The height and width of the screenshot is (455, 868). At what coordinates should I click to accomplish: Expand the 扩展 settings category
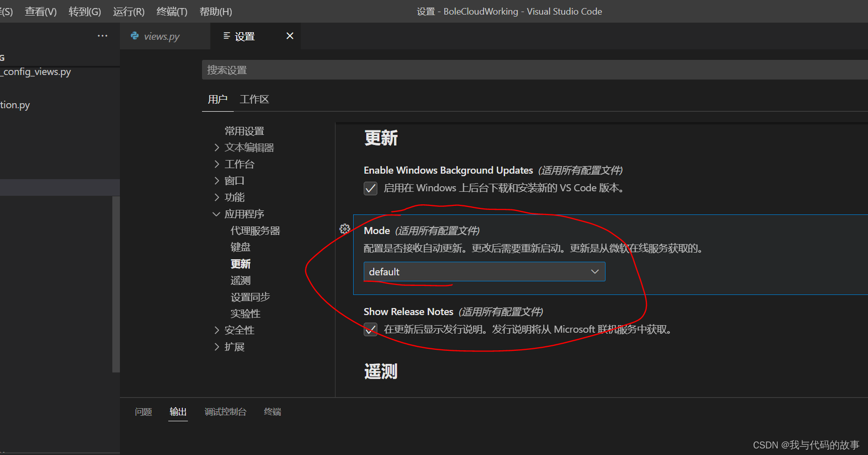tap(217, 347)
